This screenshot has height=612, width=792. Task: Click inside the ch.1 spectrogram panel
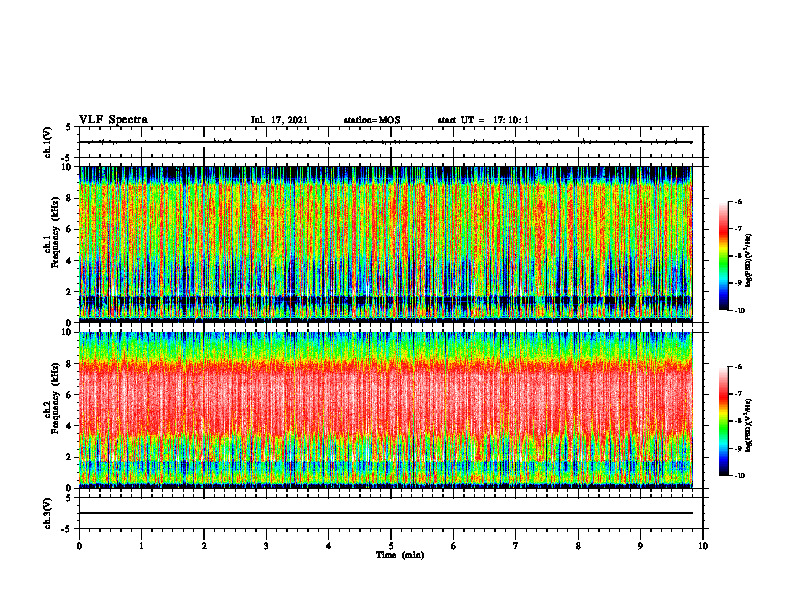pyautogui.click(x=386, y=243)
